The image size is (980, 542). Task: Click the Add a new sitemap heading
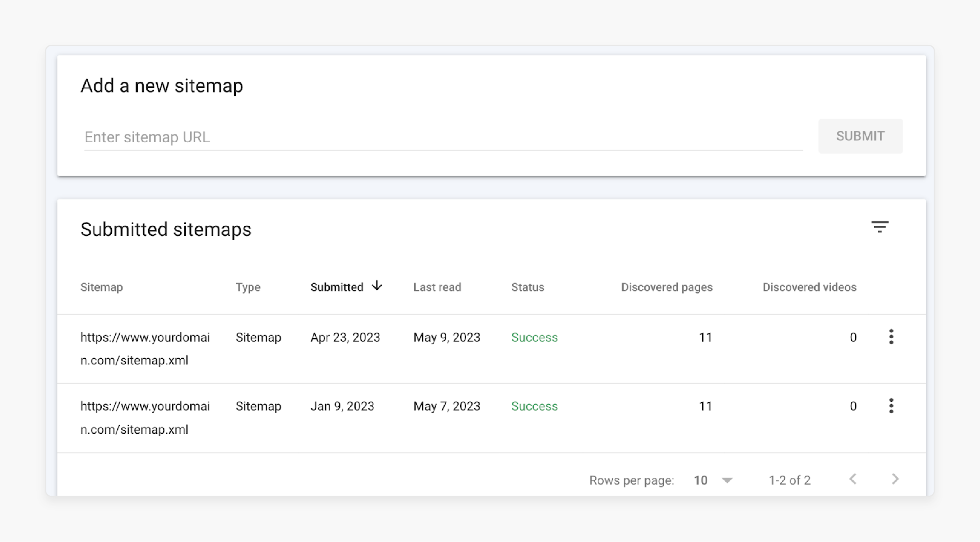162,86
